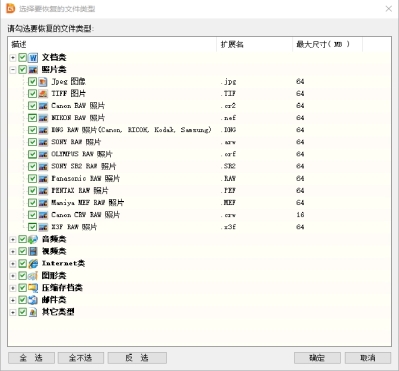Uncheck the 视频类 checkbox
This screenshot has width=399, height=371.
point(22,251)
